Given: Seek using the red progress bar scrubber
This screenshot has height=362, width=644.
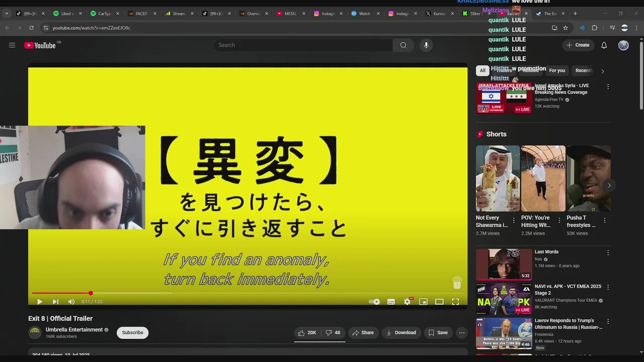Looking at the screenshot, I should click(x=91, y=293).
